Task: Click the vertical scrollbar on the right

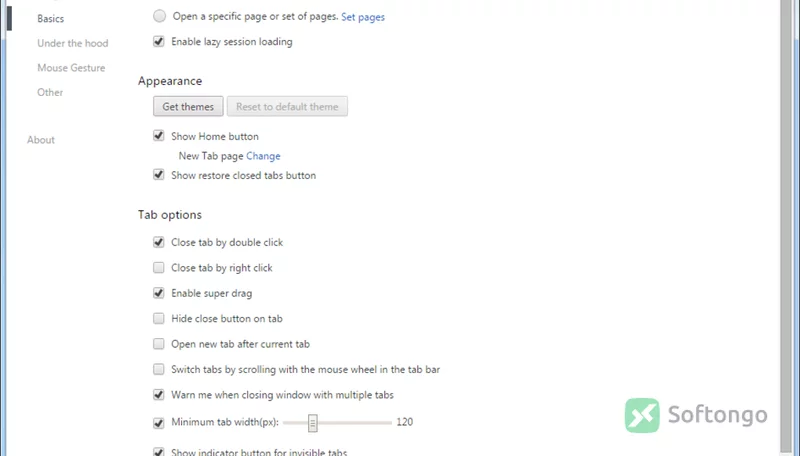Action: coord(786,224)
